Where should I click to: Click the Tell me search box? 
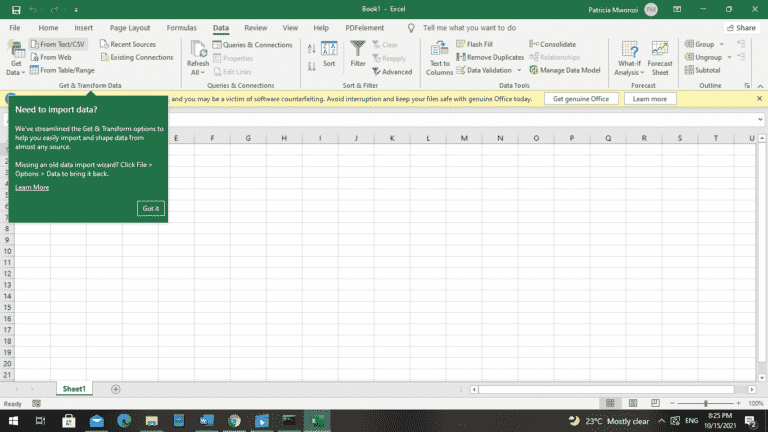(469, 28)
